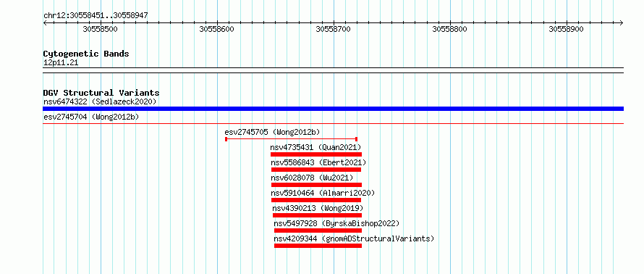Open the DGV Structural Variants track title
Viewport: 644px width, 274px height.
click(101, 93)
